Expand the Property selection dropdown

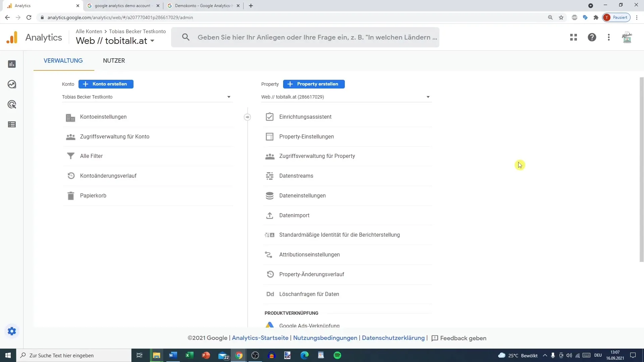[x=346, y=97]
